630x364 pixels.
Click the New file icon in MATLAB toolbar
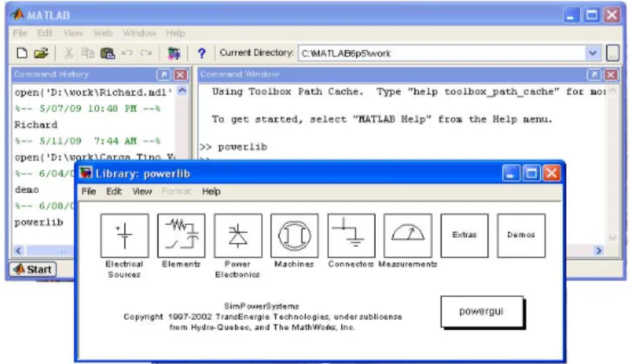22,53
